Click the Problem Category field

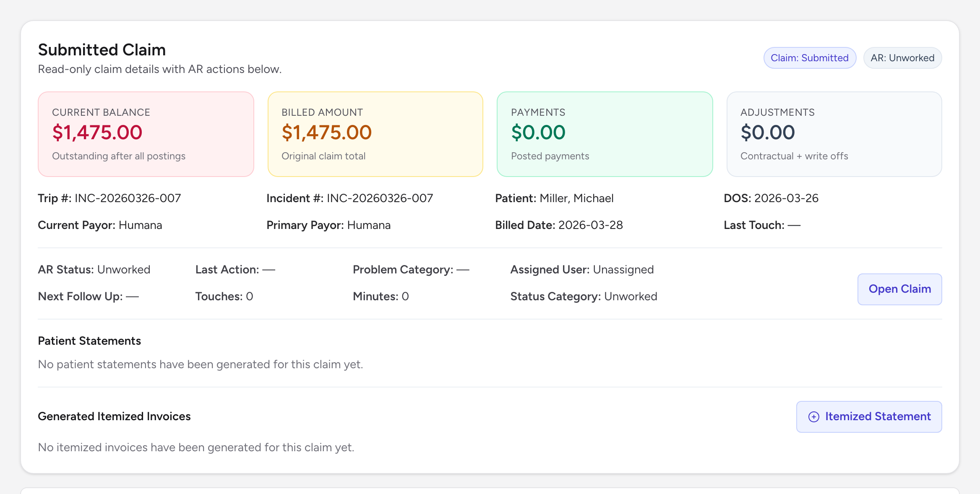411,270
